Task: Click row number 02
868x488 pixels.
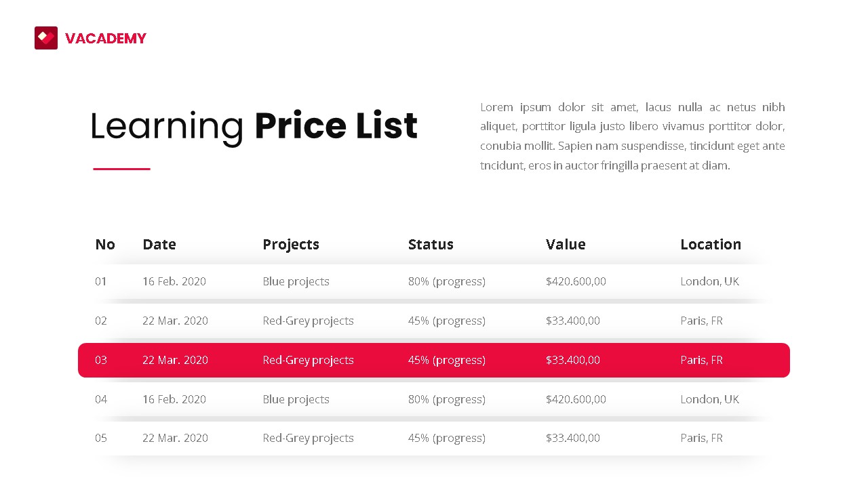Action: click(x=101, y=321)
